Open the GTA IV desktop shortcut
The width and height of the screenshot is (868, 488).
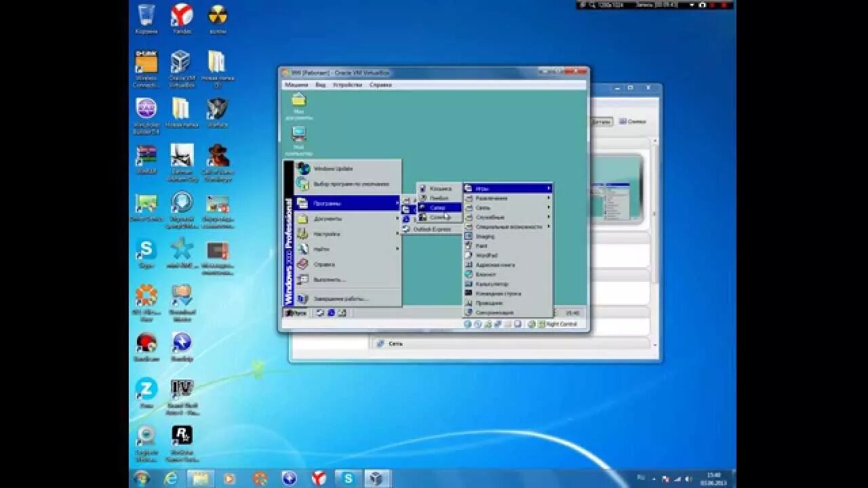pos(182,396)
